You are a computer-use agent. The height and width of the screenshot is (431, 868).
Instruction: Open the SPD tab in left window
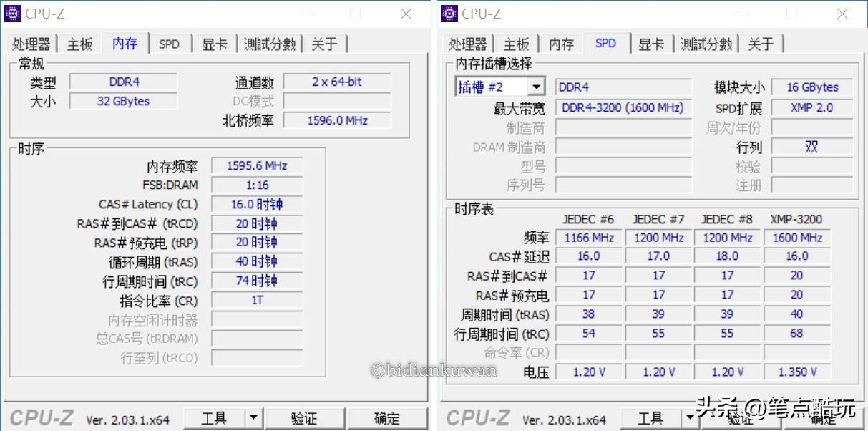[170, 43]
